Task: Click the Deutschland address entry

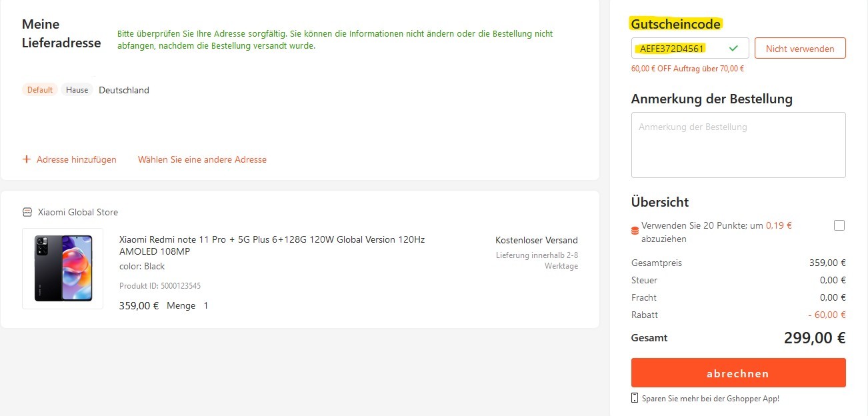Action: click(x=124, y=90)
